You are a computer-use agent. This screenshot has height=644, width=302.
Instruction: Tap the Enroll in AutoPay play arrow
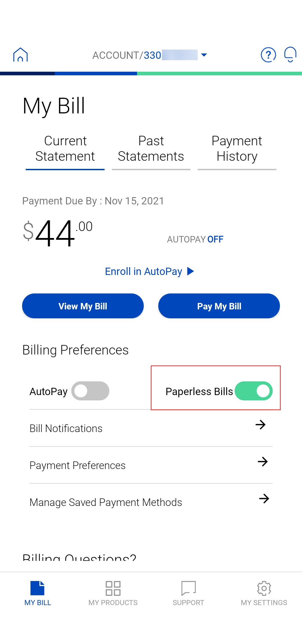tap(190, 271)
